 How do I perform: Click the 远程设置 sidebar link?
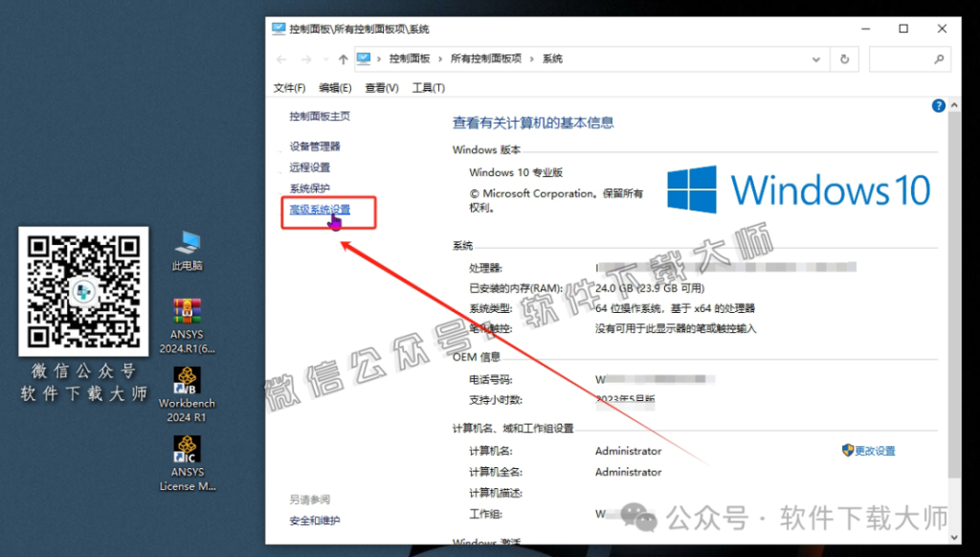(x=310, y=167)
